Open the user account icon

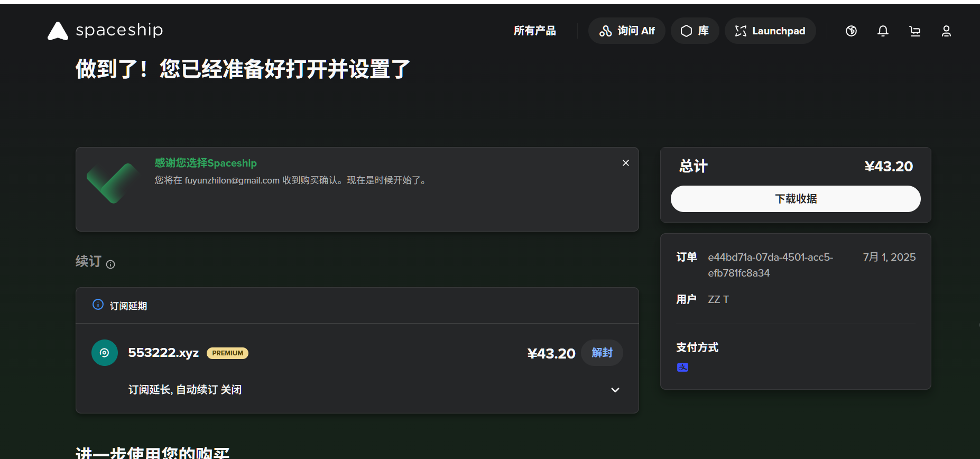point(946,31)
